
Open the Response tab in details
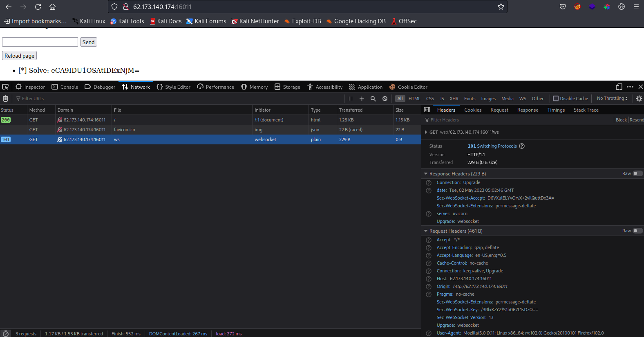(528, 110)
